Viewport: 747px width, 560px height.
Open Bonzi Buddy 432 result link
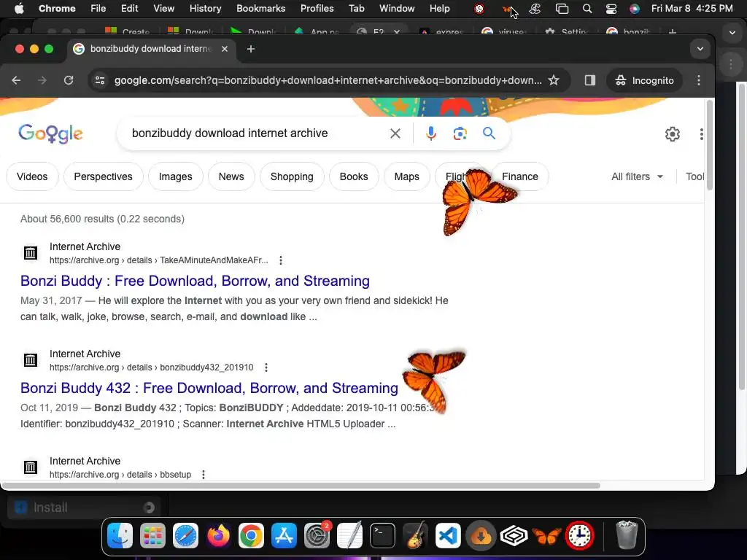pos(209,388)
